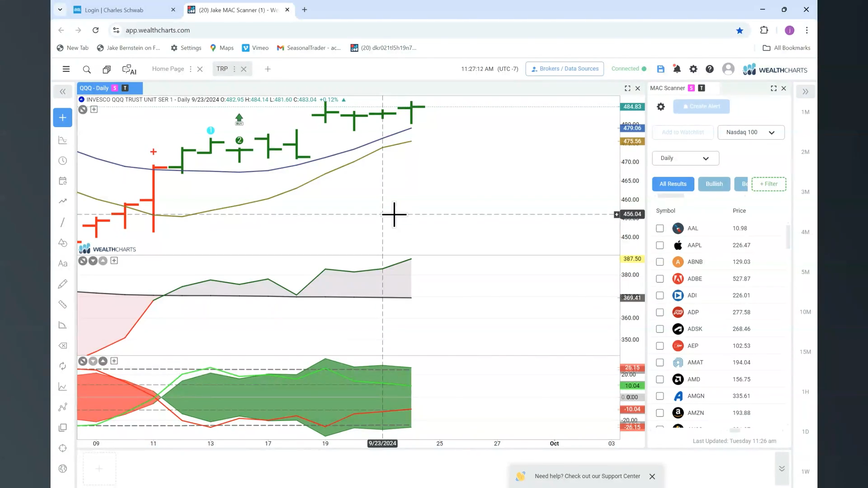Click the scanner results scrollbar
This screenshot has width=868, height=488.
point(788,237)
